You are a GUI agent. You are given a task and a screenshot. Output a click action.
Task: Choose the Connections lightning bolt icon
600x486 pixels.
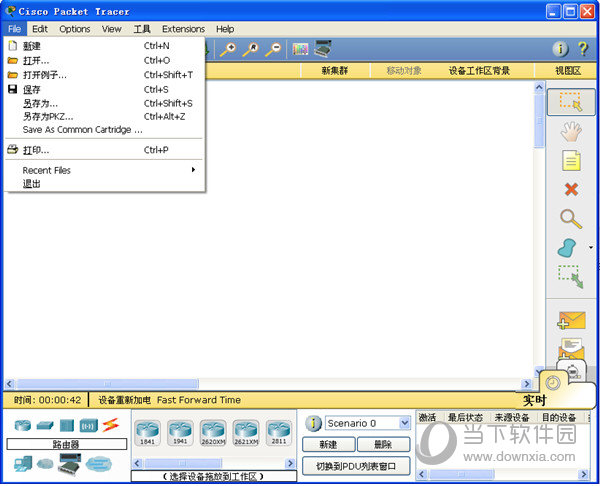coord(111,425)
